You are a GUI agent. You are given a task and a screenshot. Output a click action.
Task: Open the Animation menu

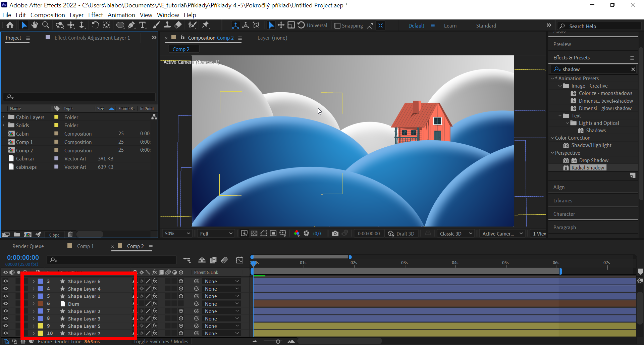tap(121, 15)
